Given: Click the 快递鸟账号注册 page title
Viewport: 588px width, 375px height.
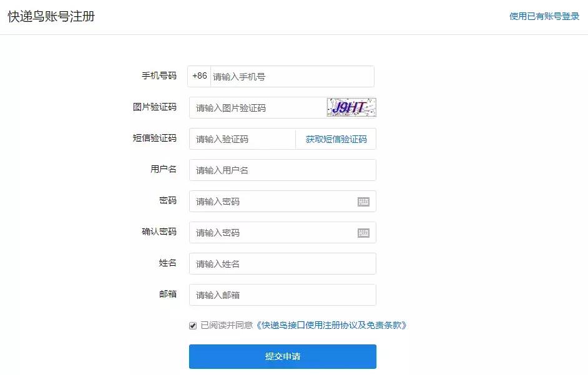Looking at the screenshot, I should click(52, 17).
